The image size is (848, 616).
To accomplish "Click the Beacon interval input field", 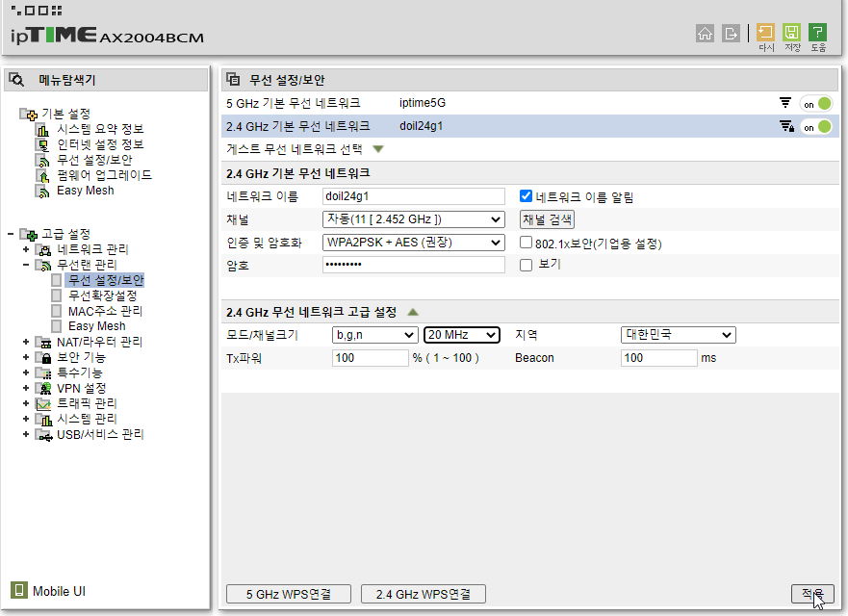I will pos(658,358).
